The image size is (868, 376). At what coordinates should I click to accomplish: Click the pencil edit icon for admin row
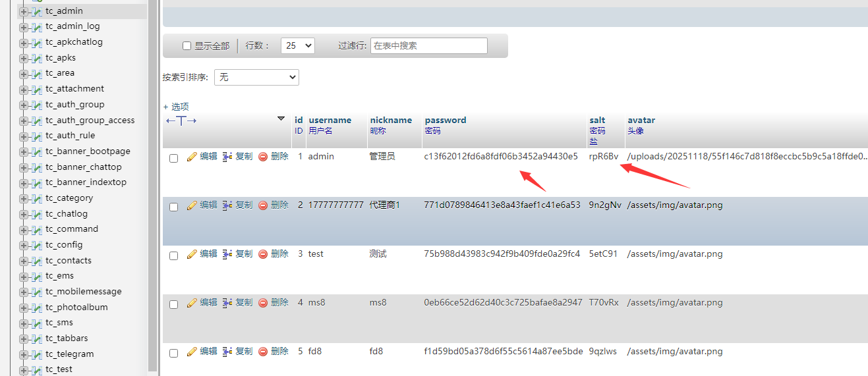tap(192, 157)
